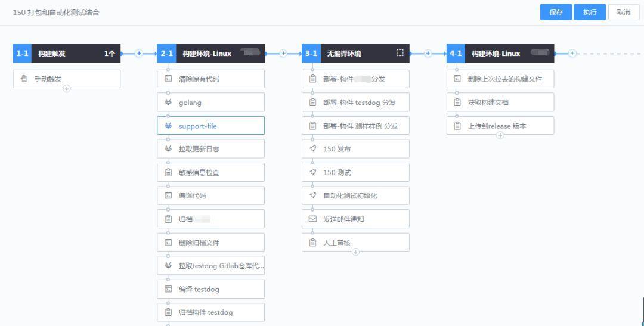This screenshot has height=326, width=644.
Task: Click envelope icon of 发送邮件通知
Action: click(312, 219)
